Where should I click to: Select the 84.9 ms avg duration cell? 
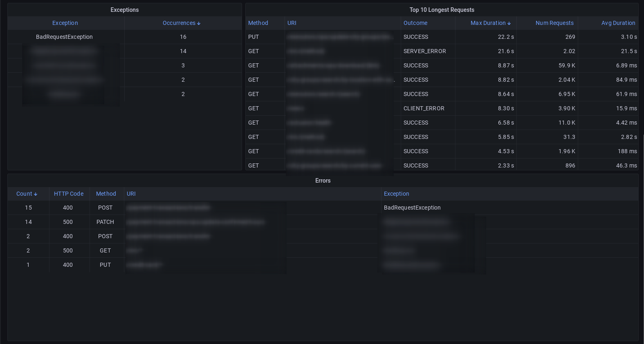pyautogui.click(x=626, y=80)
